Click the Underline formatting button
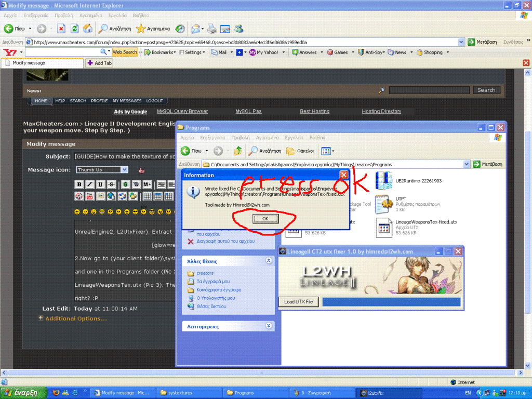 click(x=100, y=184)
